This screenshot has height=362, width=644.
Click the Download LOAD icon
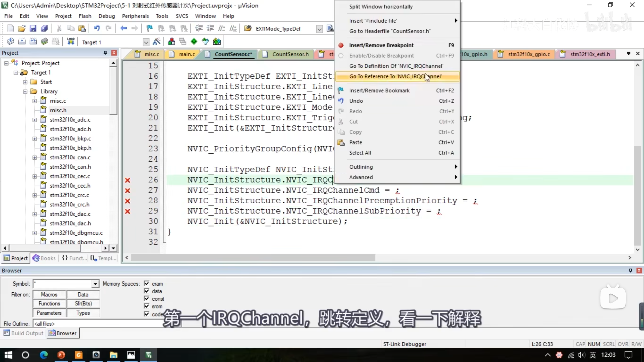point(71,42)
